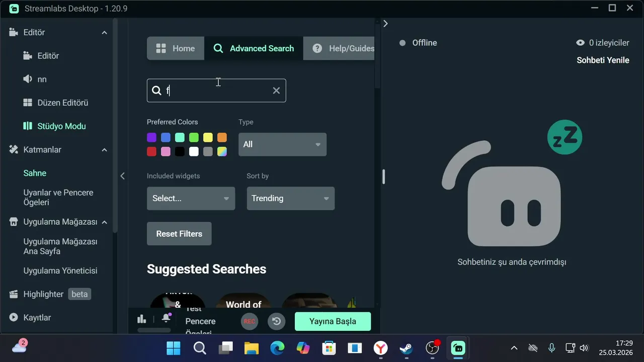Viewport: 644px width, 362px height.
Task: Open the Editör section camera icon
Action: click(x=14, y=32)
